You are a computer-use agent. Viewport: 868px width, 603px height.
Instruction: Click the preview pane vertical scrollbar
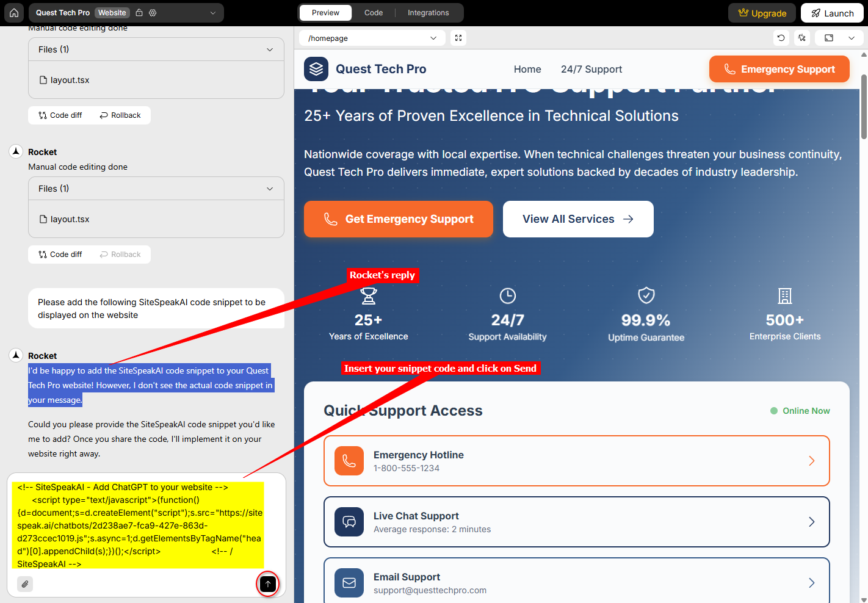coord(864,107)
